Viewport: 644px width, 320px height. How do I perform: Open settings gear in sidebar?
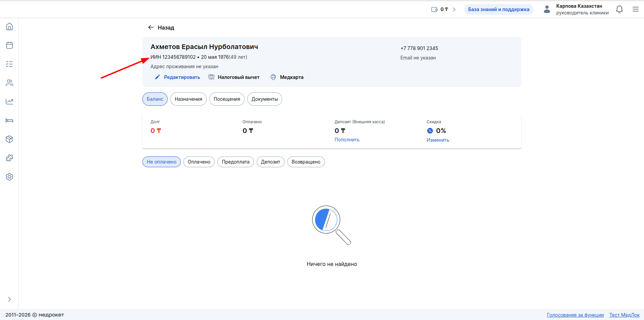9,177
